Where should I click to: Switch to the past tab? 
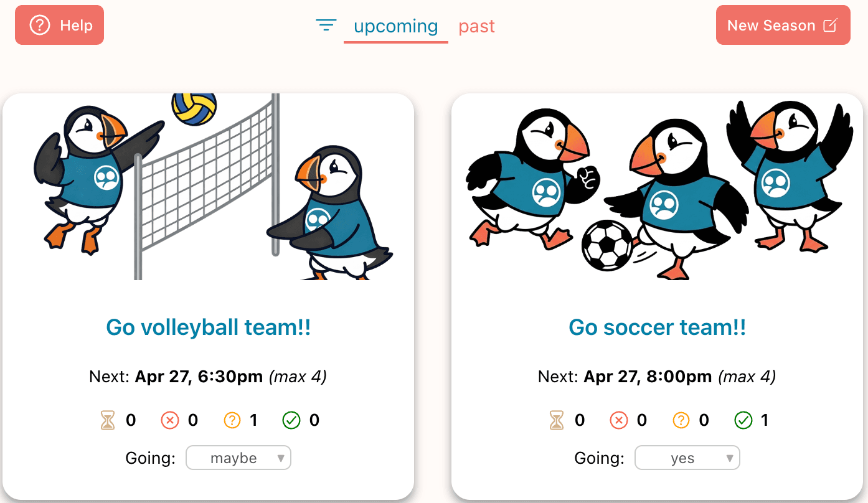477,26
